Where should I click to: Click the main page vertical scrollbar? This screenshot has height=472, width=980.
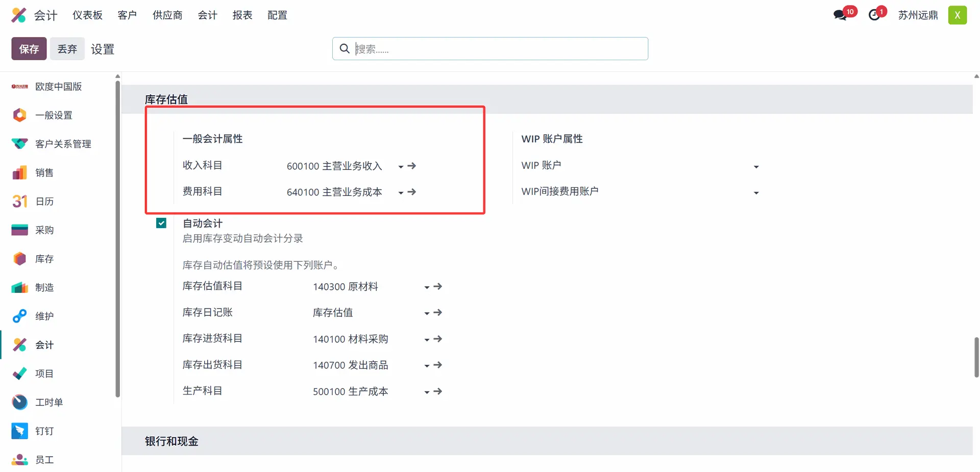coord(976,357)
